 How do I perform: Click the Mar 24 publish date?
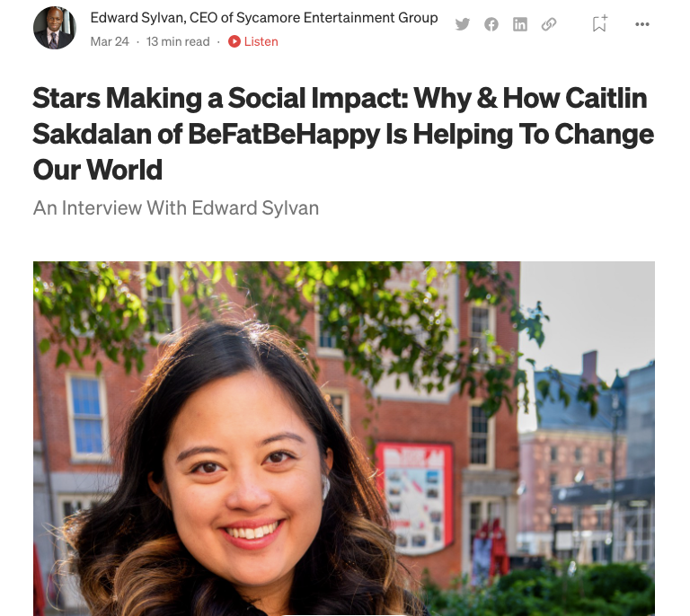click(x=110, y=41)
